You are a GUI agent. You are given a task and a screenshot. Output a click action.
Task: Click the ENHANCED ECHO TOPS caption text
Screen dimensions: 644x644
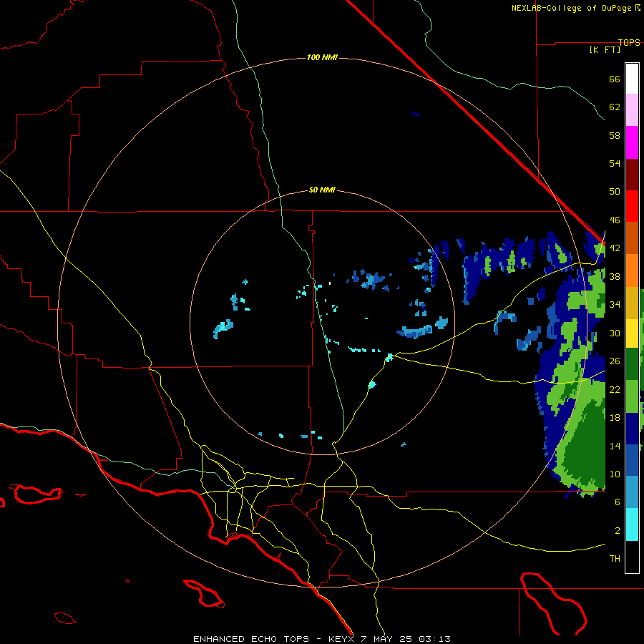click(250, 639)
